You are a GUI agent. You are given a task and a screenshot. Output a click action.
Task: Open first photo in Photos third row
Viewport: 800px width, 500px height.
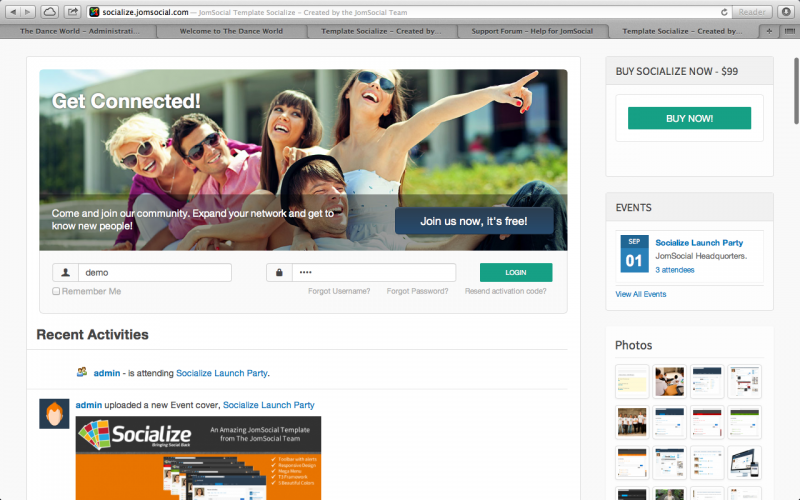[632, 463]
